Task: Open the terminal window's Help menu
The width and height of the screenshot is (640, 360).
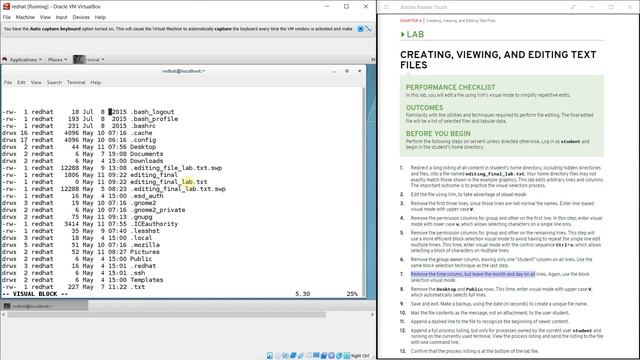Action: click(96, 82)
